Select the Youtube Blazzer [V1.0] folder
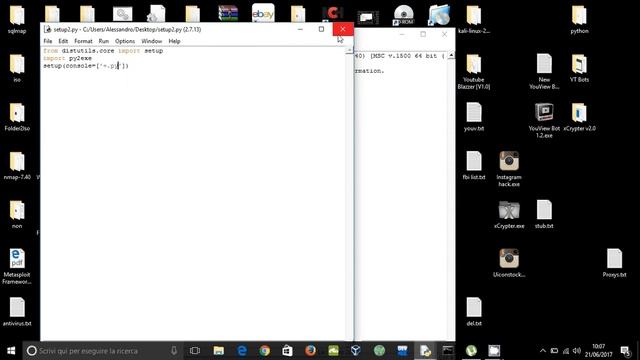The height and width of the screenshot is (360, 640). pos(473,72)
